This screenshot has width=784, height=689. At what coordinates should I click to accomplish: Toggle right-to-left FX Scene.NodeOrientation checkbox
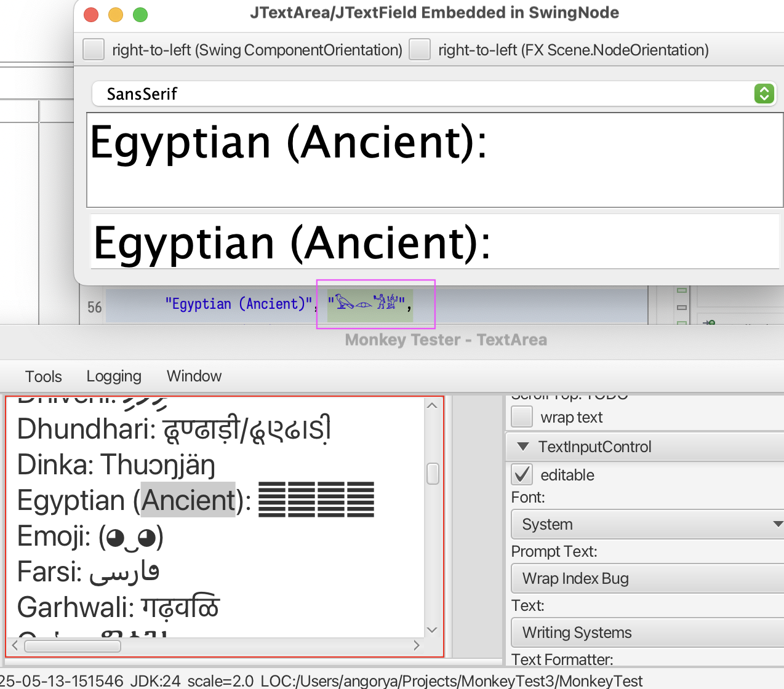tap(420, 50)
